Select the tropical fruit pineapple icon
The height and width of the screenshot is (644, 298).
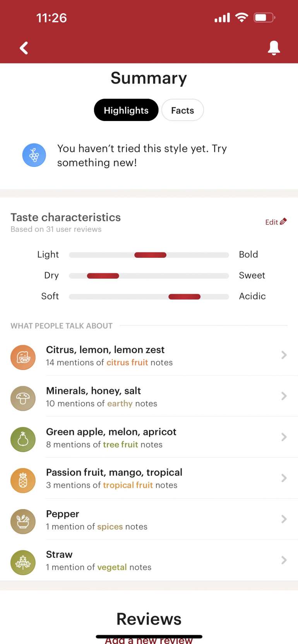coord(23,480)
